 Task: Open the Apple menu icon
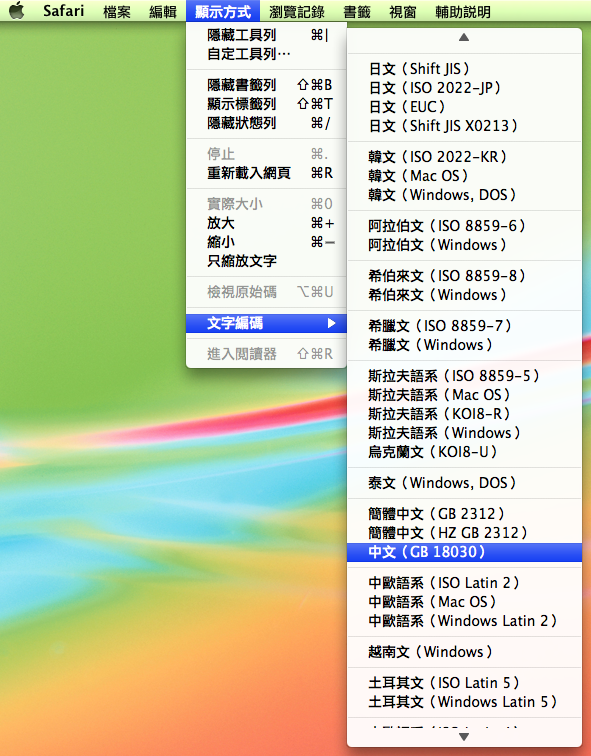pos(16,11)
